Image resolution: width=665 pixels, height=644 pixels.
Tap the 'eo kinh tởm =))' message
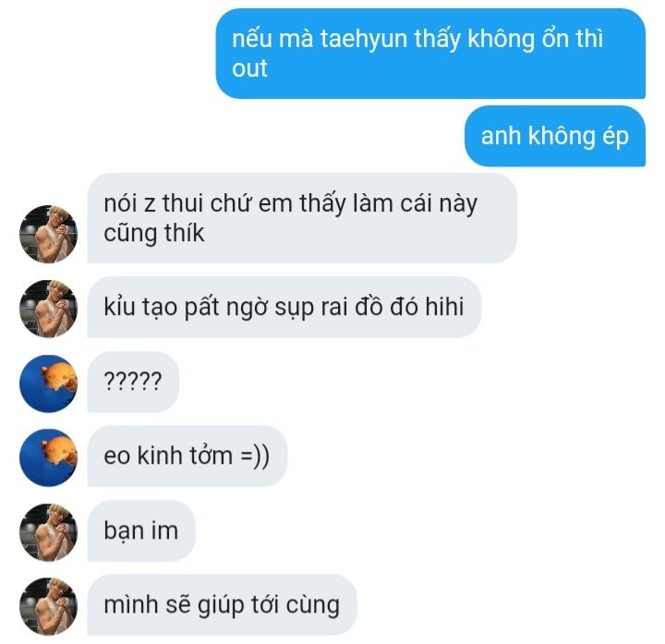click(187, 456)
